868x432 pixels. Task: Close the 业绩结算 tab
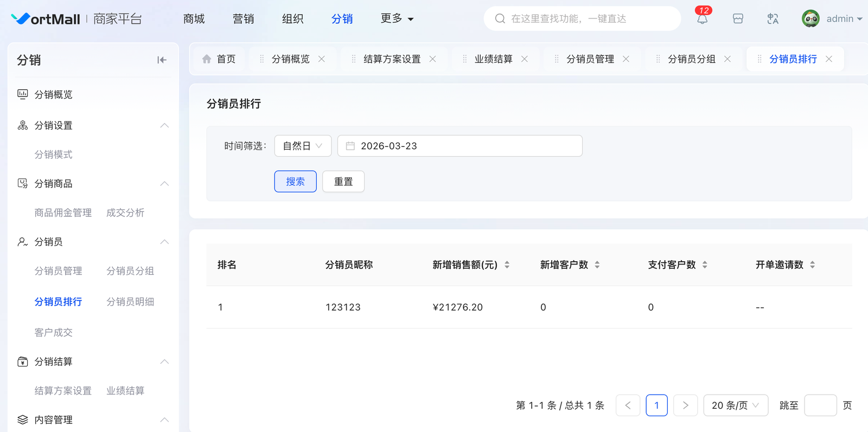[525, 59]
